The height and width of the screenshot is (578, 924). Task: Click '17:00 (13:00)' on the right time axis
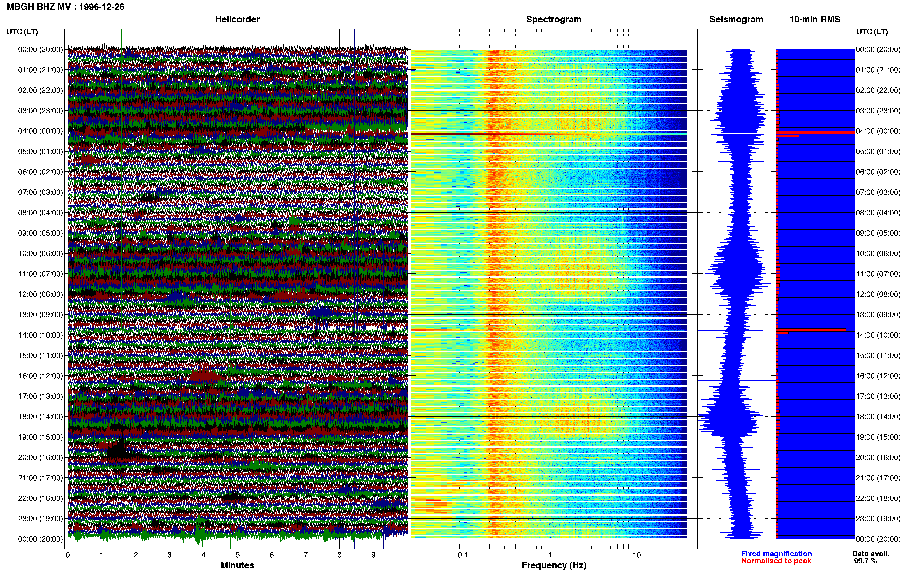(x=878, y=396)
